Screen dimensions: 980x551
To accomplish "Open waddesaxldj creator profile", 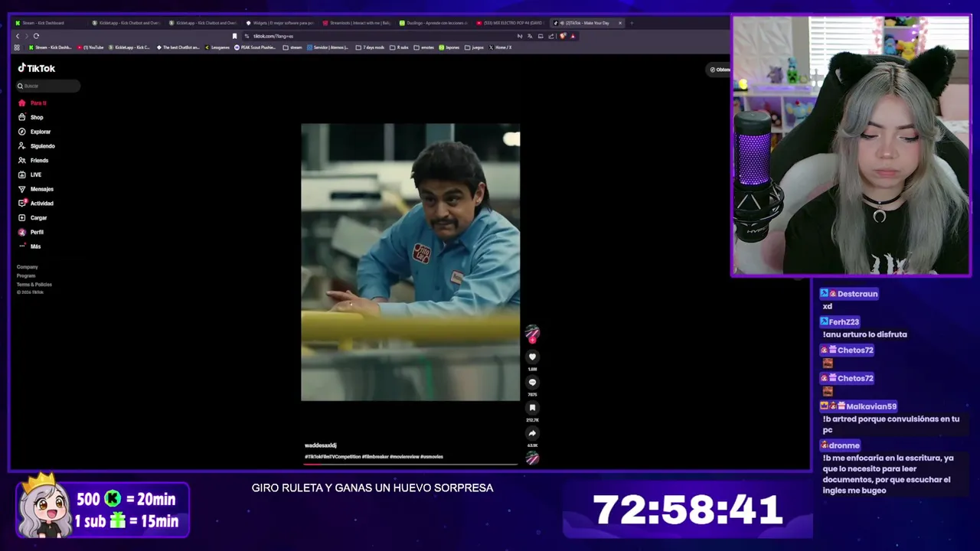I will [x=320, y=445].
